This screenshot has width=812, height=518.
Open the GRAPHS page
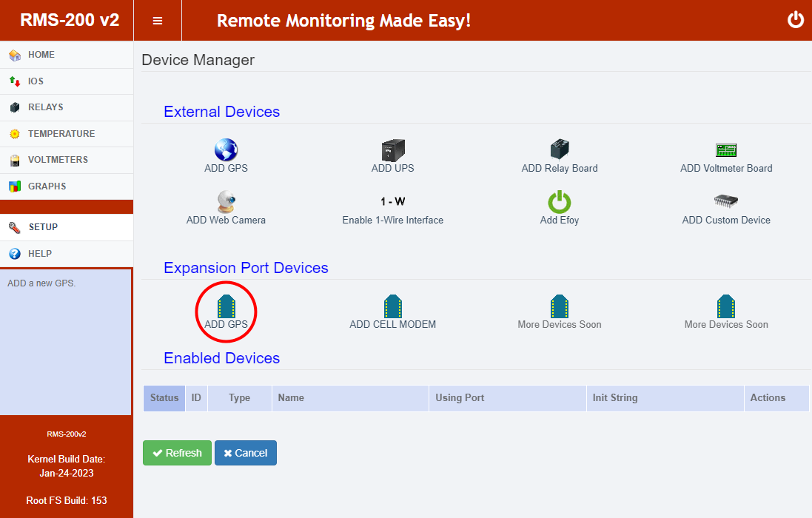click(47, 186)
